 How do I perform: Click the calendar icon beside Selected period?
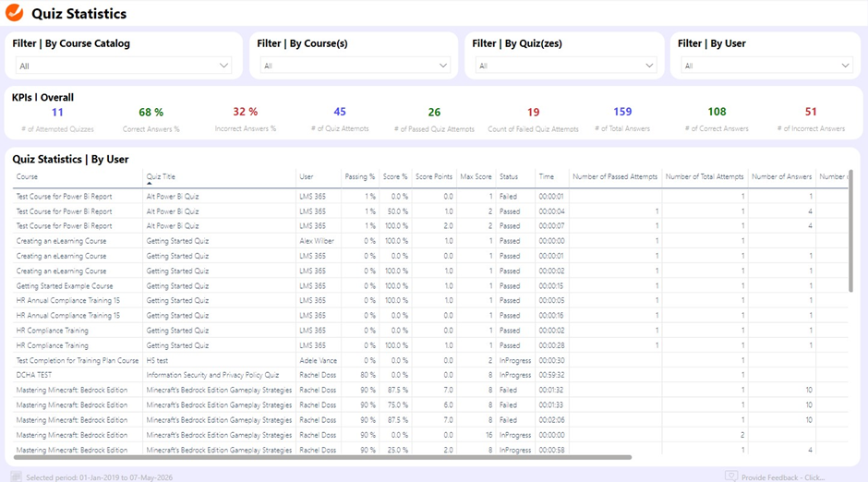tap(16, 476)
